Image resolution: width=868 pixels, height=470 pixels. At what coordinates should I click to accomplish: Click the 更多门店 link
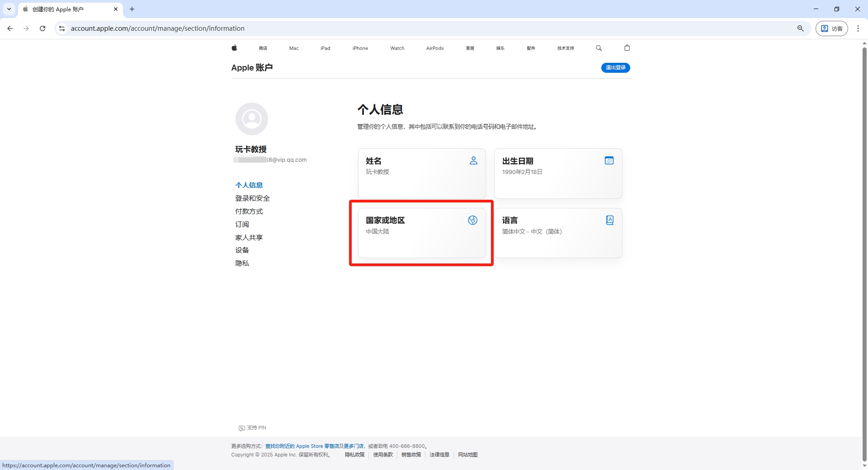(x=354, y=446)
